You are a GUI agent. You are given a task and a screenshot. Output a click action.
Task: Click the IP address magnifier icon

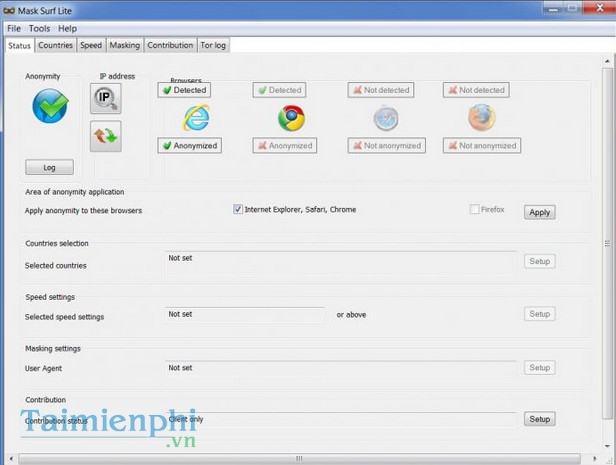pyautogui.click(x=105, y=99)
